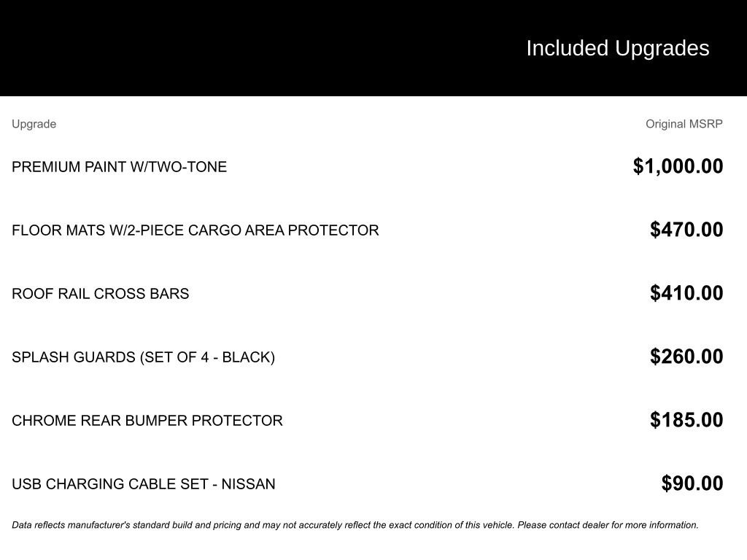The image size is (747, 560).
Task: Click the black header banner area
Action: click(373, 48)
